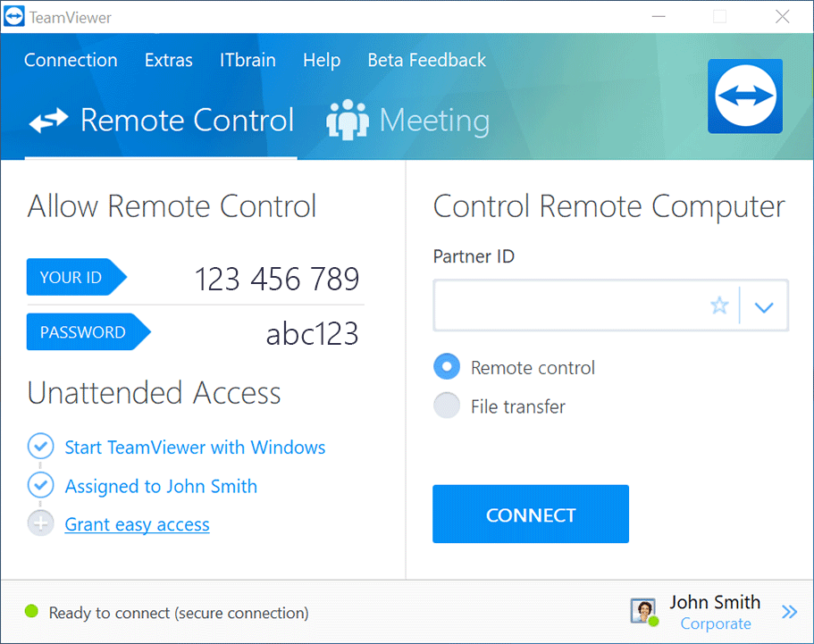Open the Extras menu
Viewport: 814px width, 644px height.
pyautogui.click(x=168, y=60)
